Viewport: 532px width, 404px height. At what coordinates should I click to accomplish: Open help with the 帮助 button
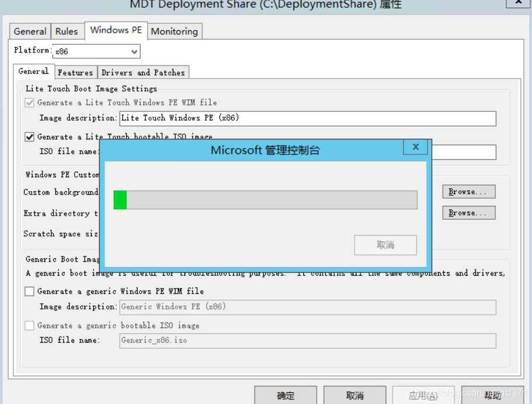[493, 395]
